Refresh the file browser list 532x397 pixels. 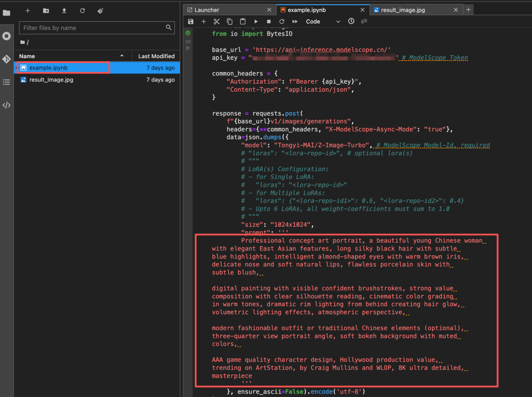click(x=82, y=10)
